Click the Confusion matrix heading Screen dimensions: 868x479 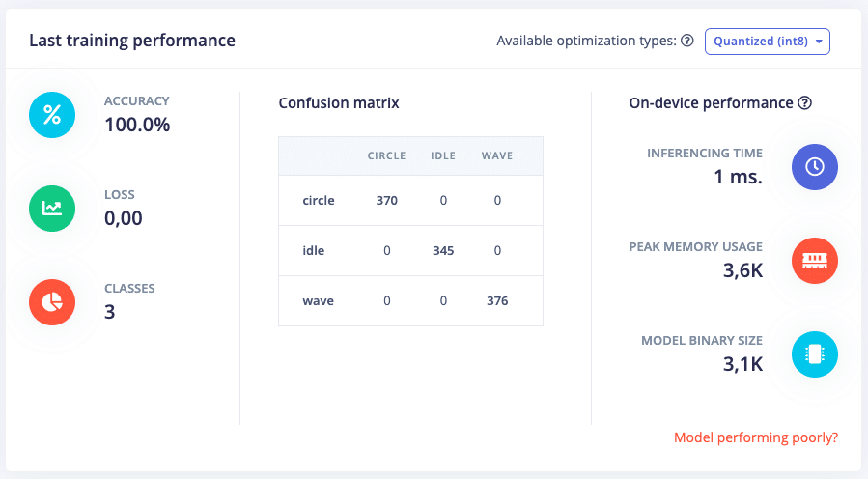339,103
